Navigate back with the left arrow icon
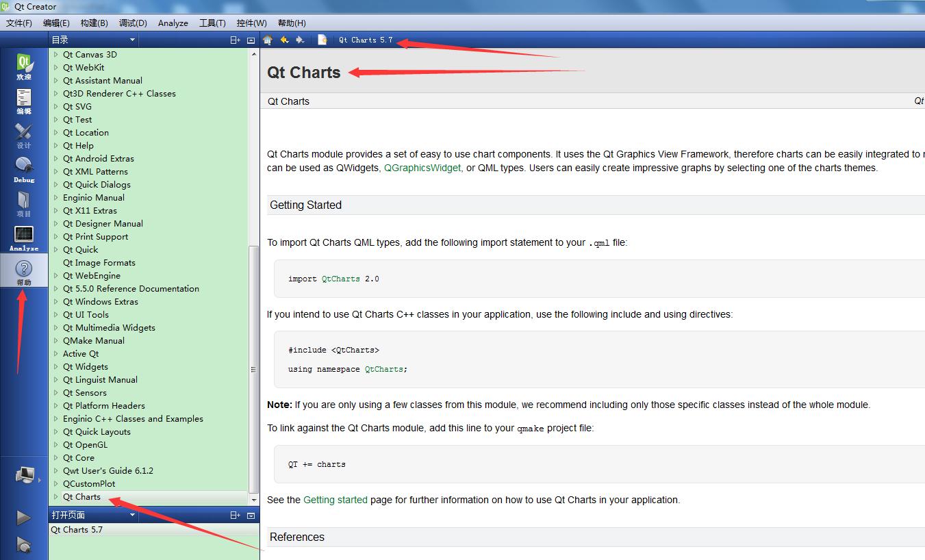 [284, 40]
